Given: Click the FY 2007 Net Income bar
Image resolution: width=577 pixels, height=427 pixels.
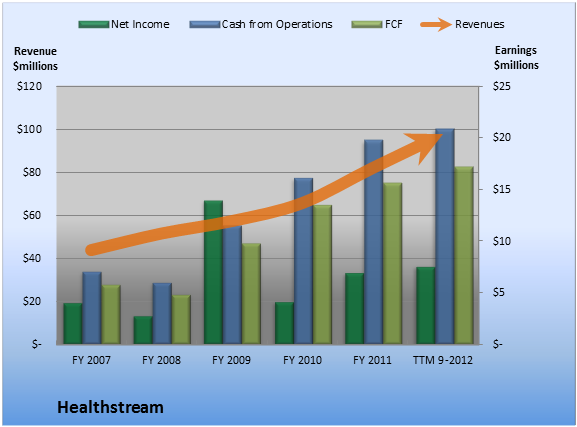Looking at the screenshot, I should pyautogui.click(x=73, y=324).
